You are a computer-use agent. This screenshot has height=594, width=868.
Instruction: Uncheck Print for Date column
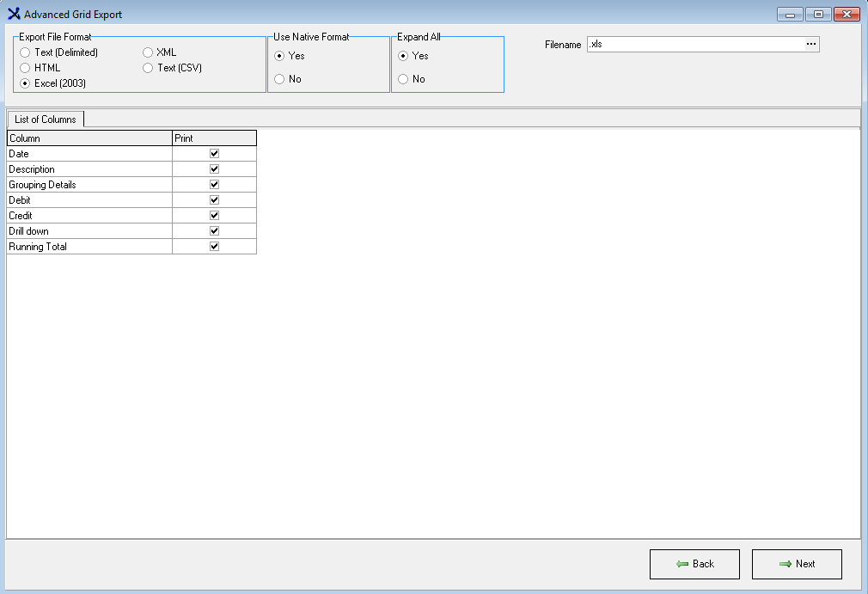click(215, 154)
